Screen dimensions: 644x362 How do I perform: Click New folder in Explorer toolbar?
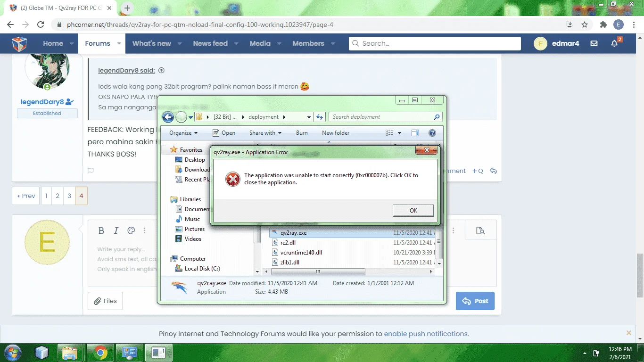[x=336, y=133]
